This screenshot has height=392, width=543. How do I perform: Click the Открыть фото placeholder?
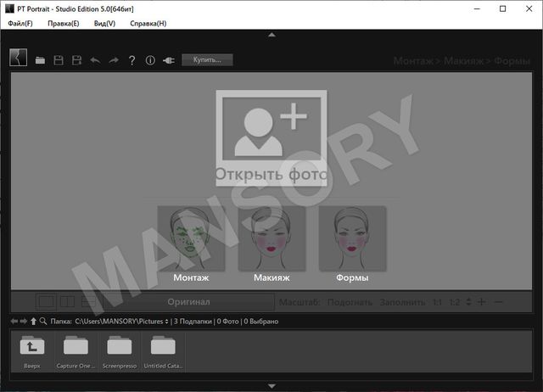pos(271,136)
